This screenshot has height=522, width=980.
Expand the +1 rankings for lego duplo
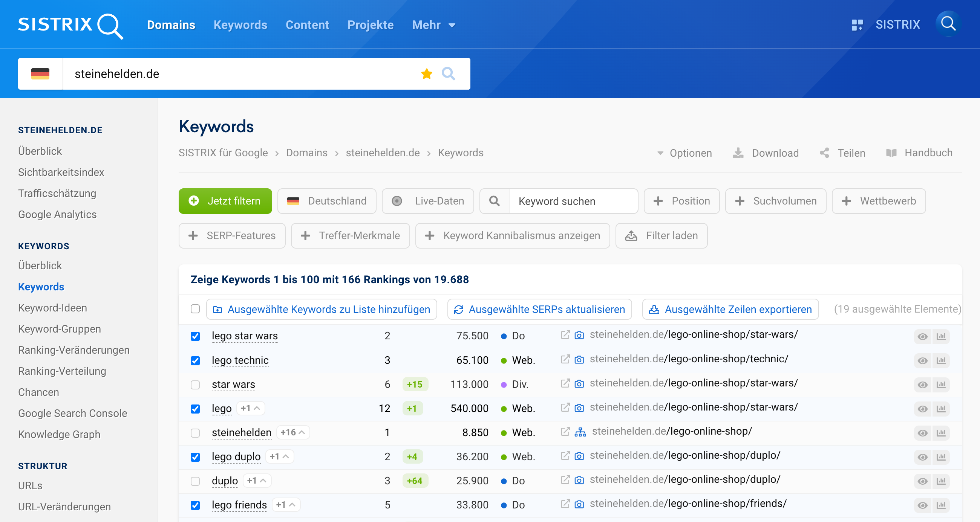click(280, 456)
